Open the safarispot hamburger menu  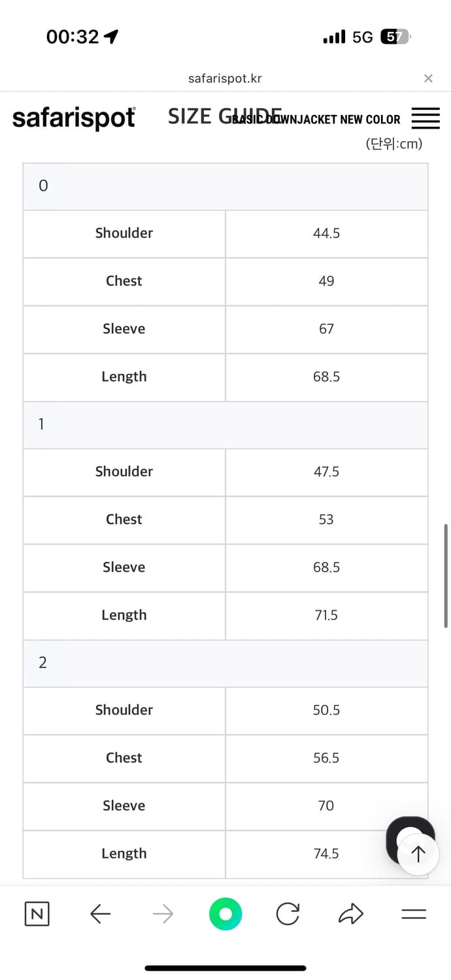425,118
